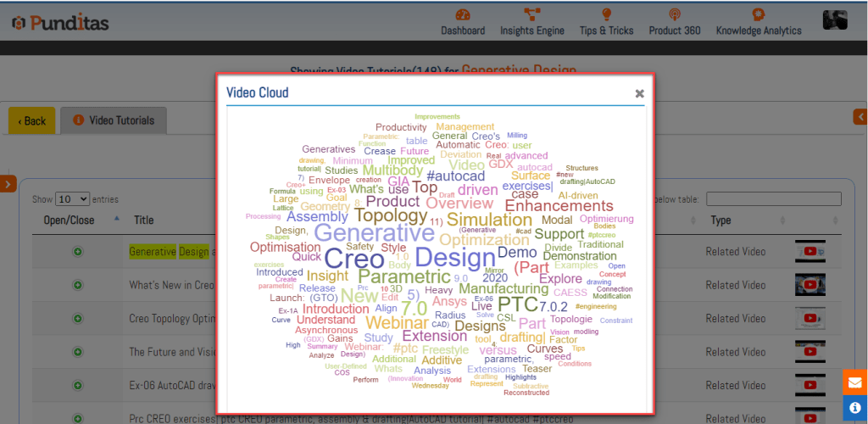The height and width of the screenshot is (424, 868).
Task: Open the entries per page dropdown
Action: click(72, 199)
